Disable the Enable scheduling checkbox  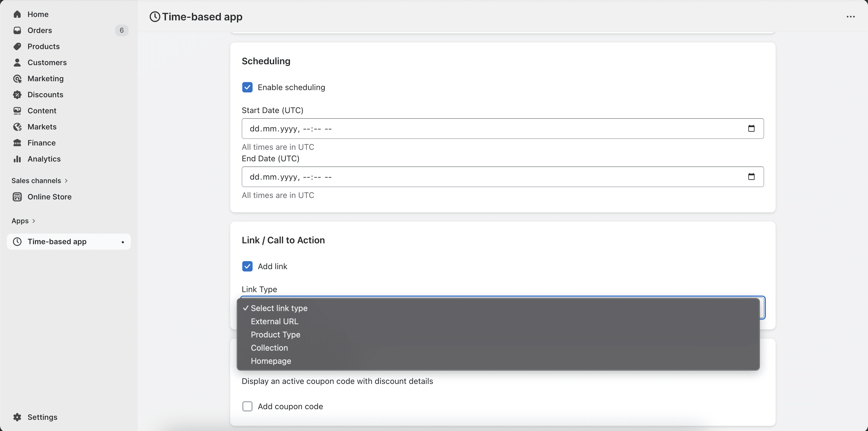tap(247, 87)
